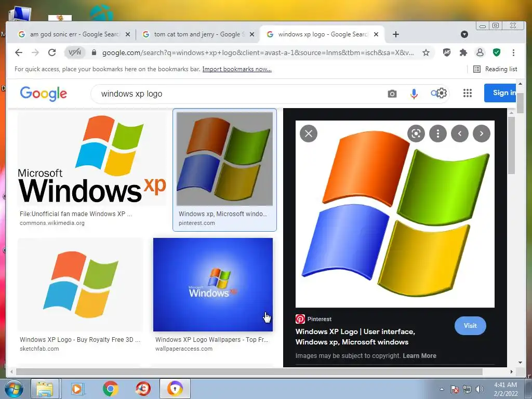Open Google apps grid
Viewport: 532px width, 399px height.
tap(468, 93)
